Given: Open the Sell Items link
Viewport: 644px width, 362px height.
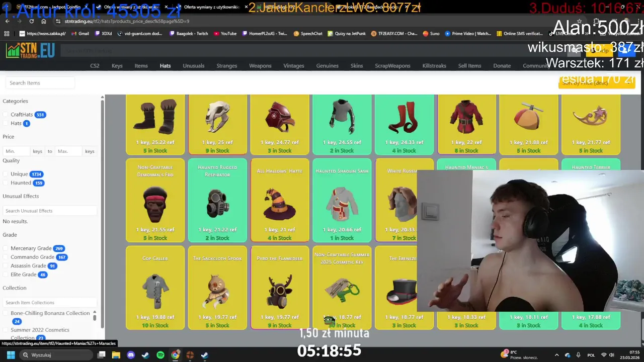Looking at the screenshot, I should click(x=469, y=66).
